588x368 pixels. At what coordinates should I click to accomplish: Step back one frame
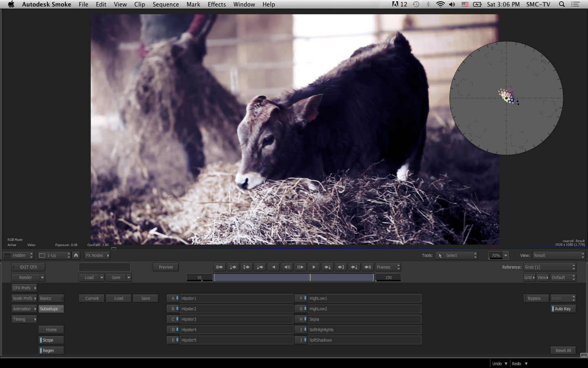click(287, 267)
